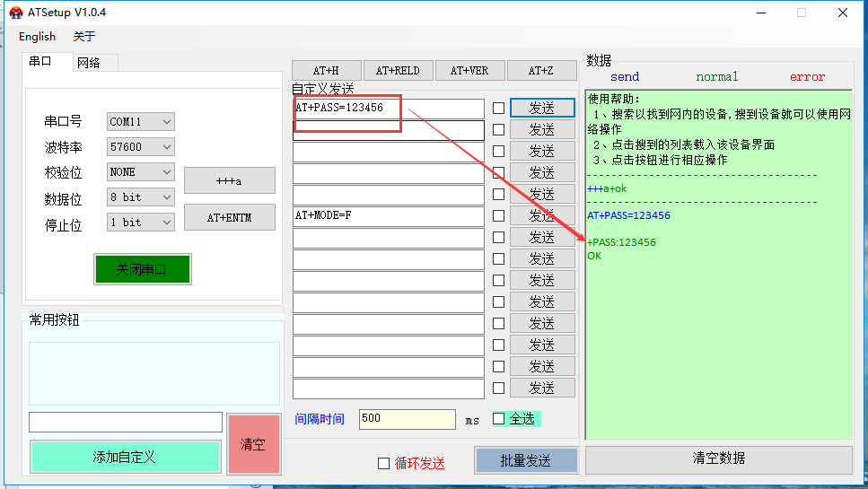Toggle the 循环发送 checkbox
The image size is (868, 489).
(384, 464)
